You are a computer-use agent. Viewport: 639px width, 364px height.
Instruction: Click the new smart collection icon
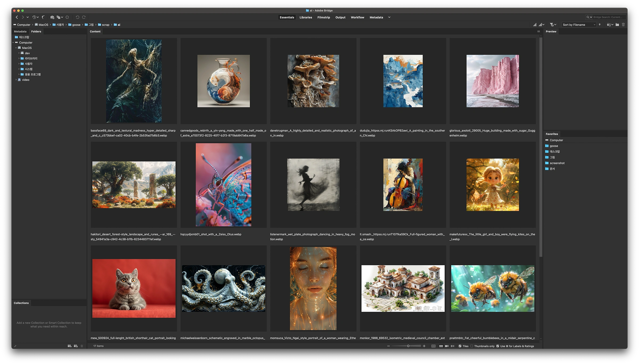76,346
